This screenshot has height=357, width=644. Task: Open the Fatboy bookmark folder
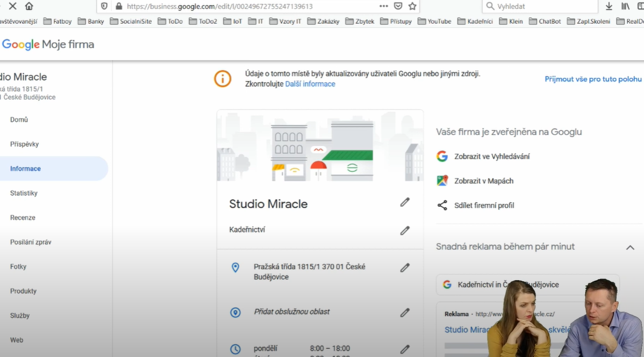[57, 21]
